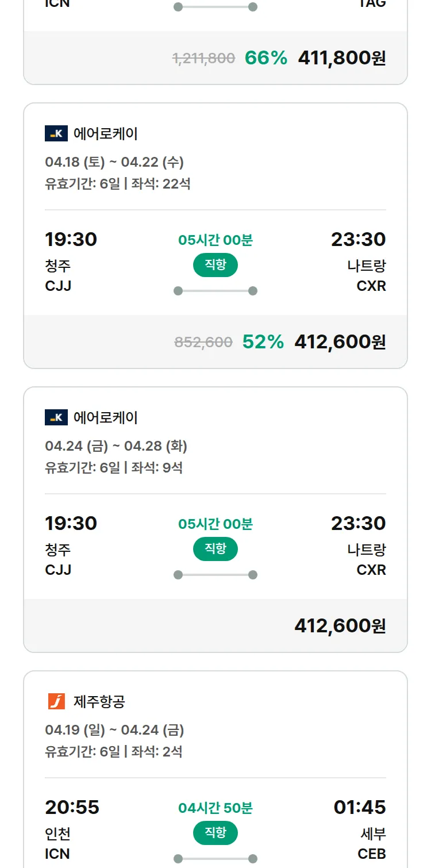Click the Aero K logo on the 04.24 flight
The height and width of the screenshot is (868, 431).
coord(56,417)
